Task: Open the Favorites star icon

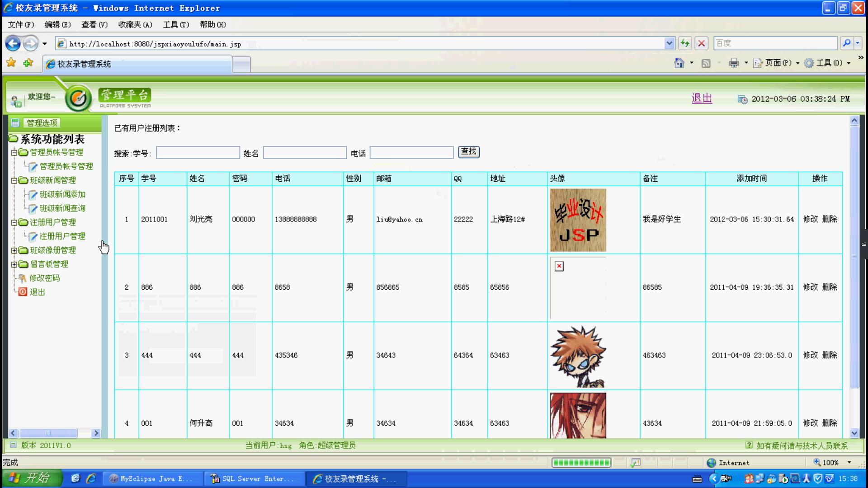Action: [x=11, y=63]
